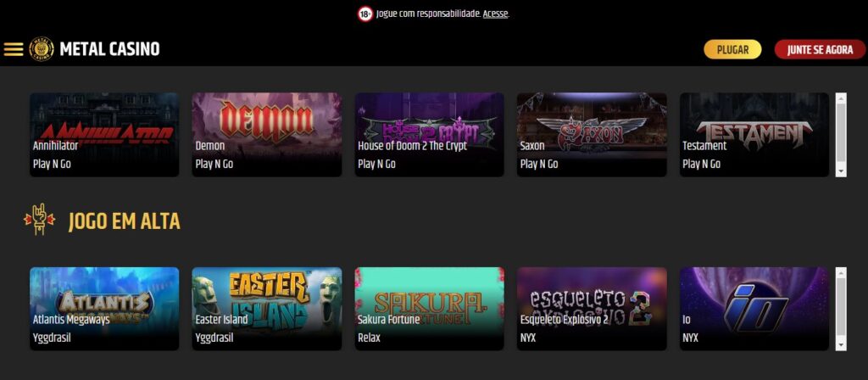Open the Testament game tile
Image resolution: width=868 pixels, height=380 pixels.
(754, 135)
